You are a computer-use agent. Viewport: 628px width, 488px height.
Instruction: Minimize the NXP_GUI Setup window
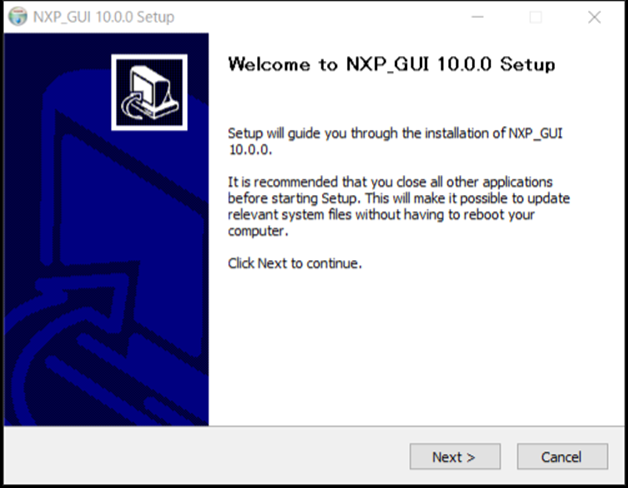pyautogui.click(x=478, y=17)
